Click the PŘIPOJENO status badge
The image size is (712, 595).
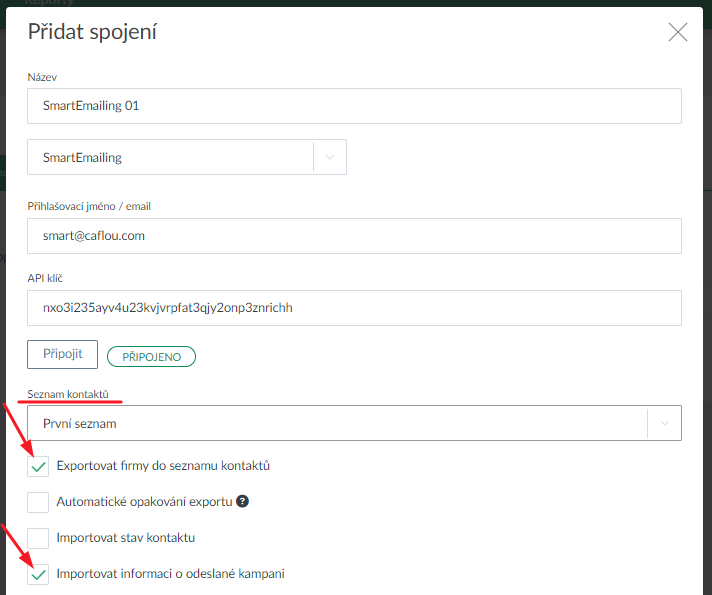(x=151, y=356)
